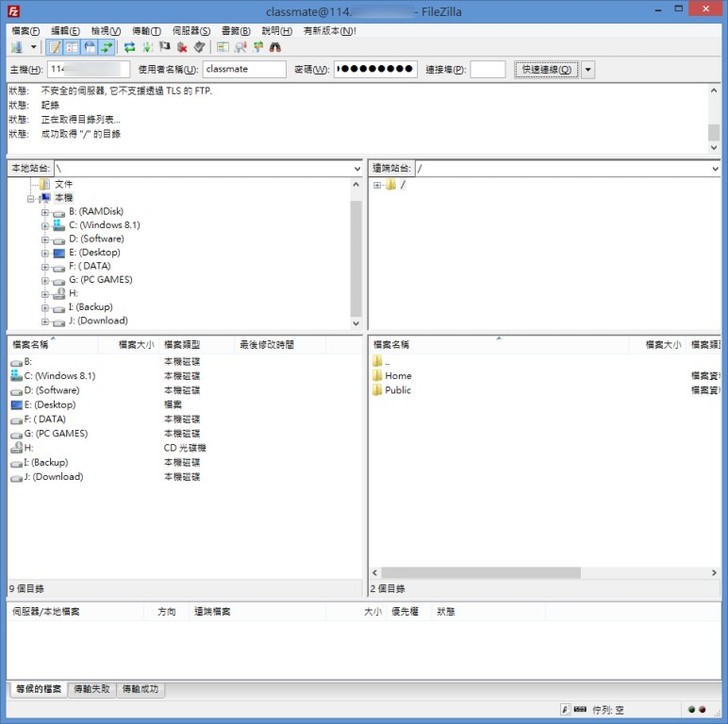Toggle the remote directory tree view

coord(90,47)
